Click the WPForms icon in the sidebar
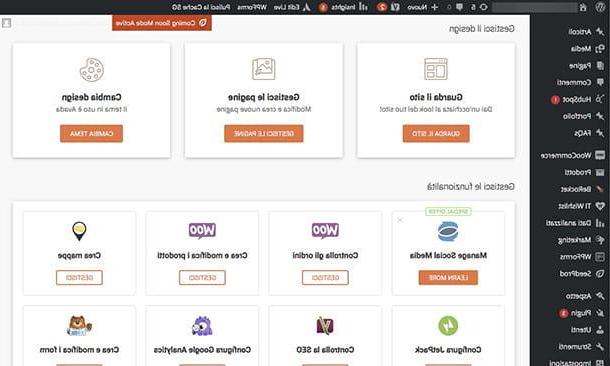The image size is (610, 366). pos(600,257)
